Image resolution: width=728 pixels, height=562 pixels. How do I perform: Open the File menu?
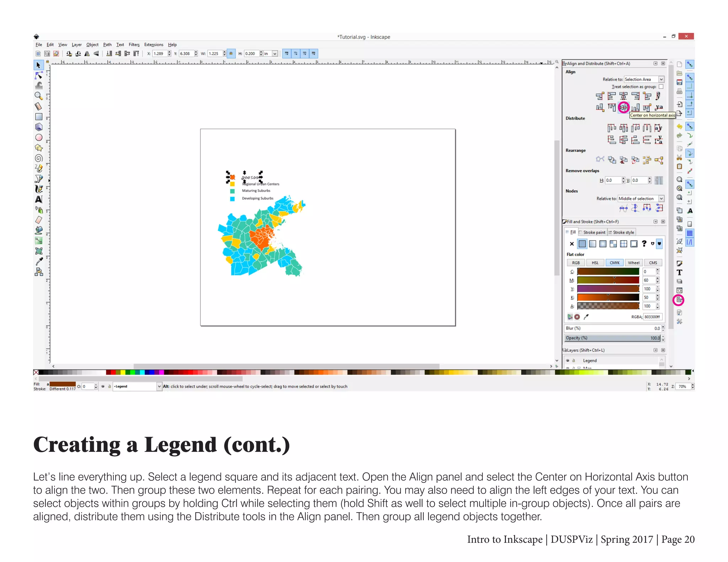click(39, 45)
